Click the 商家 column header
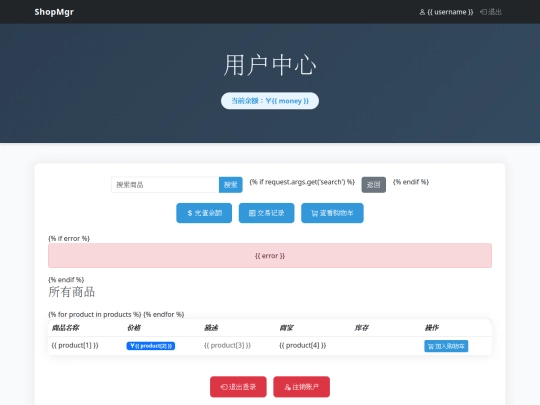Screen dimensions: 540x405 tap(286, 328)
